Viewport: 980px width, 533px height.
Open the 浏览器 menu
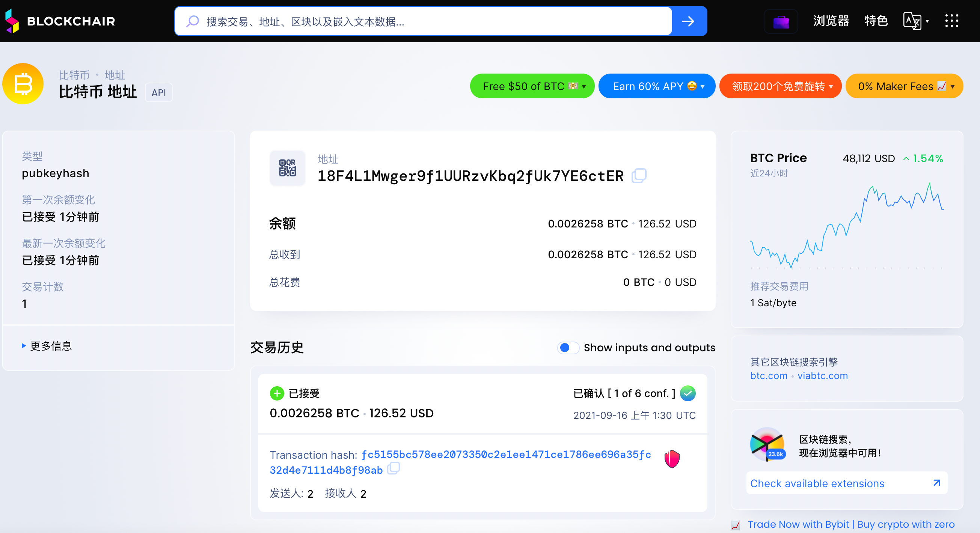(831, 21)
